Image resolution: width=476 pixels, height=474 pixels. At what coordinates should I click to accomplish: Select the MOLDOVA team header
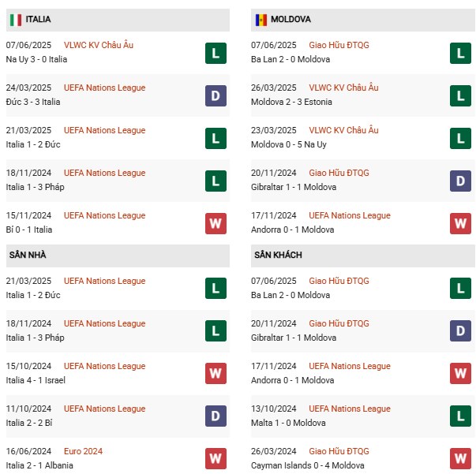[x=290, y=19]
